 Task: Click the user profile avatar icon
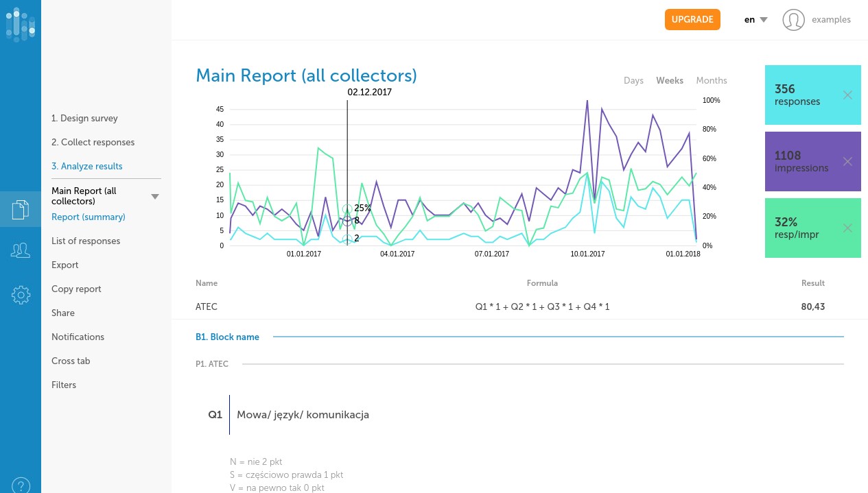tap(793, 20)
